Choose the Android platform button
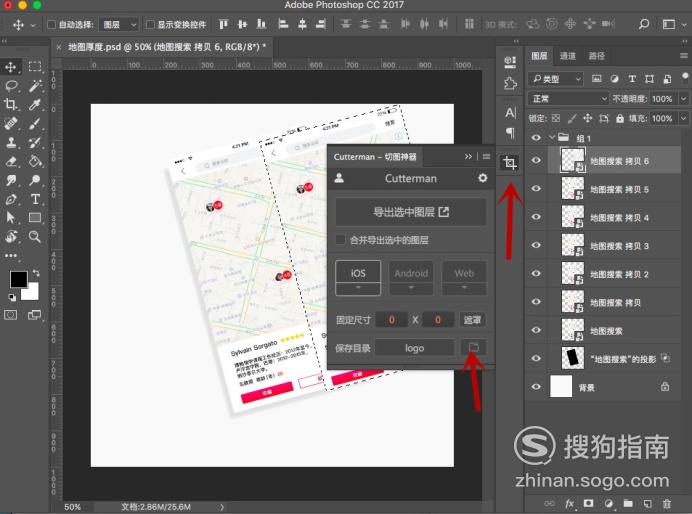This screenshot has height=514, width=692. [x=411, y=273]
